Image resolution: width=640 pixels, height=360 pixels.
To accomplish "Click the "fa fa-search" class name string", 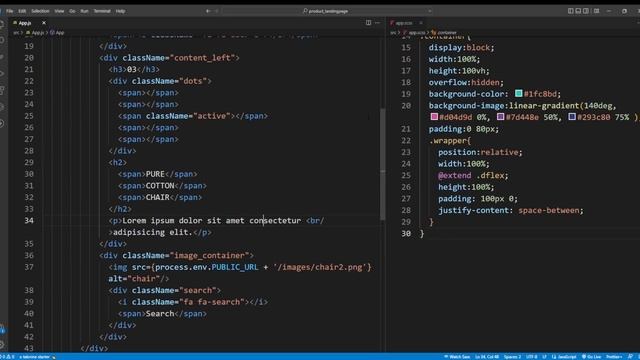I will coord(212,302).
